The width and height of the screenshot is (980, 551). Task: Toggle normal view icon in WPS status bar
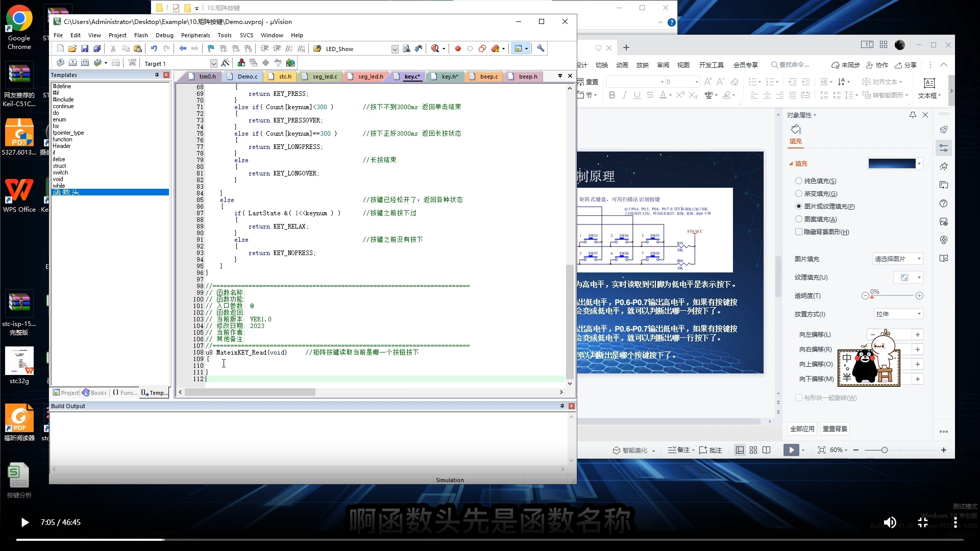tap(740, 450)
